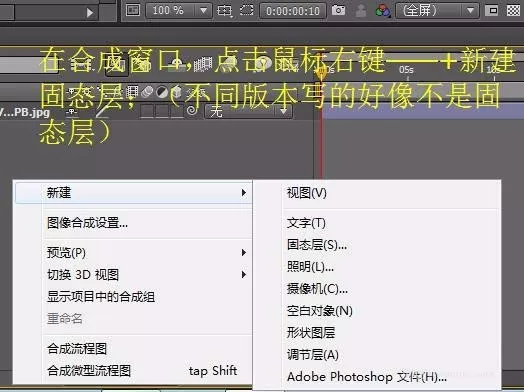This screenshot has width=524, height=392.
Task: Open the show channel RGB circles icon
Action: click(x=383, y=11)
